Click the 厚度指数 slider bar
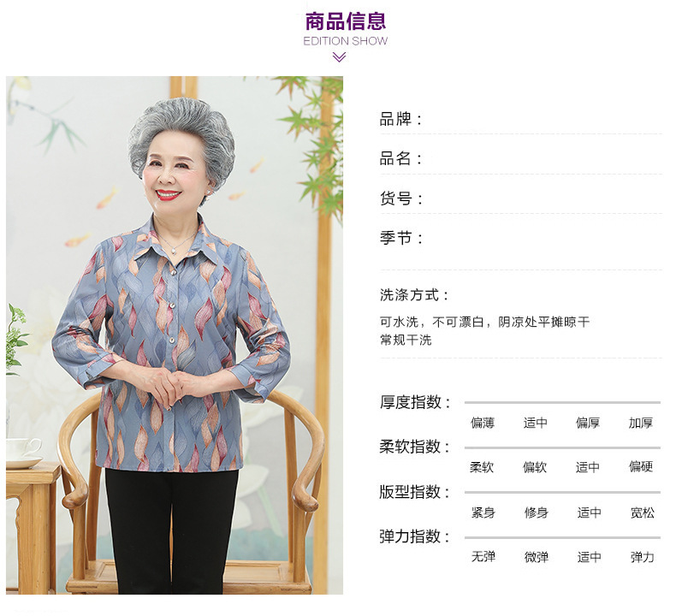This screenshot has height=616, width=676. pyautogui.click(x=562, y=402)
